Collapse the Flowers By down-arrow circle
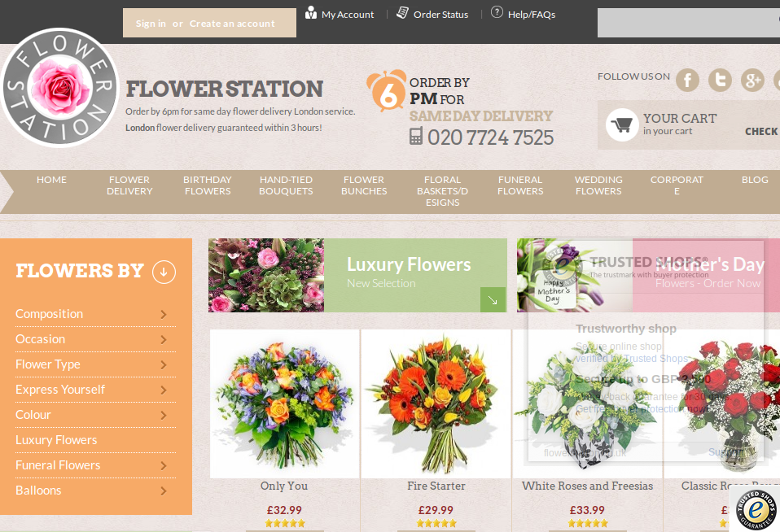This screenshot has height=532, width=780. coord(164,272)
